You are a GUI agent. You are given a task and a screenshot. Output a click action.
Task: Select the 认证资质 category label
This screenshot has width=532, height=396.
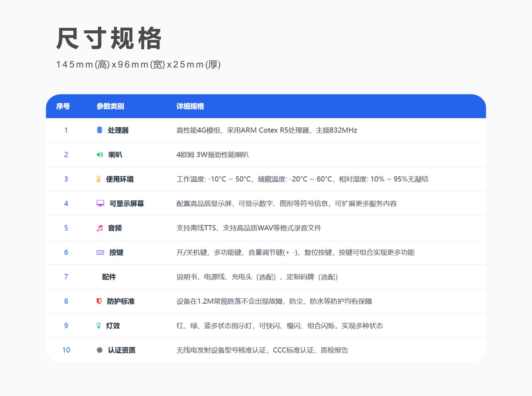click(122, 350)
